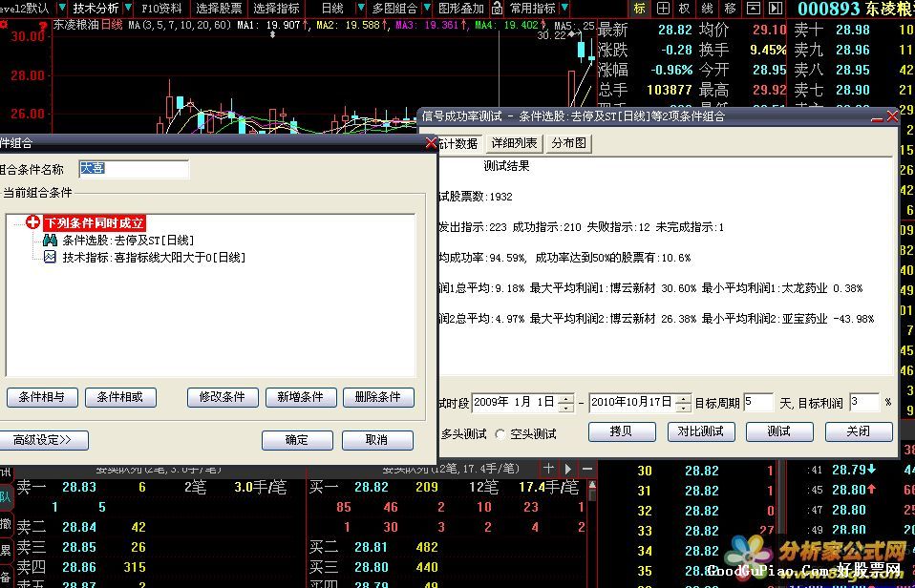This screenshot has height=588, width=915.
Task: Click the minus icon on the buy queue header
Action: pos(587,468)
